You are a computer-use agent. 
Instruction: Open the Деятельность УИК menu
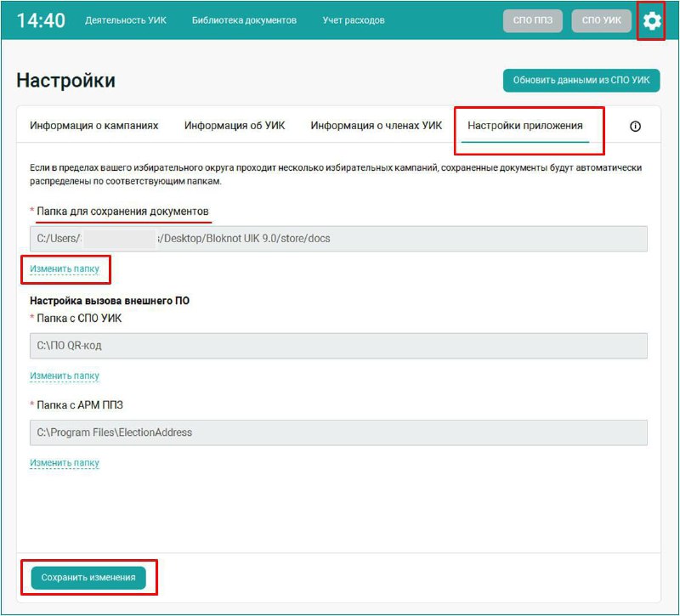pyautogui.click(x=125, y=20)
